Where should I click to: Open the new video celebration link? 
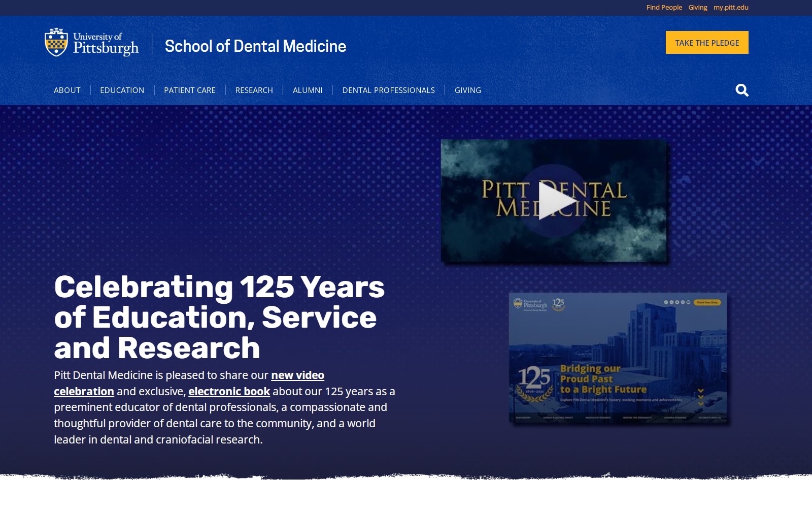[297, 375]
